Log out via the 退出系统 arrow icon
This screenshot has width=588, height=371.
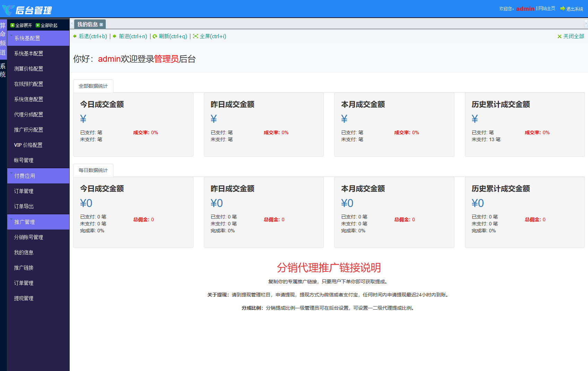[562, 9]
